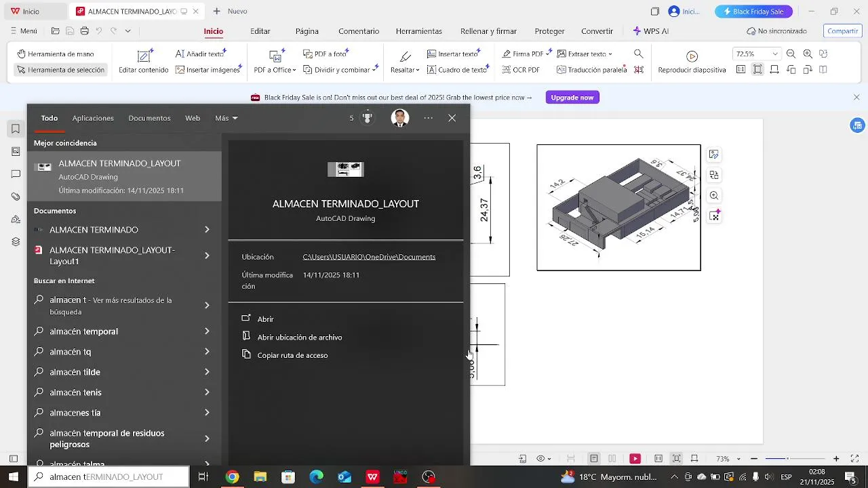Image resolution: width=868 pixels, height=488 pixels.
Task: Click the search magnifier in ribbon
Action: [x=639, y=54]
